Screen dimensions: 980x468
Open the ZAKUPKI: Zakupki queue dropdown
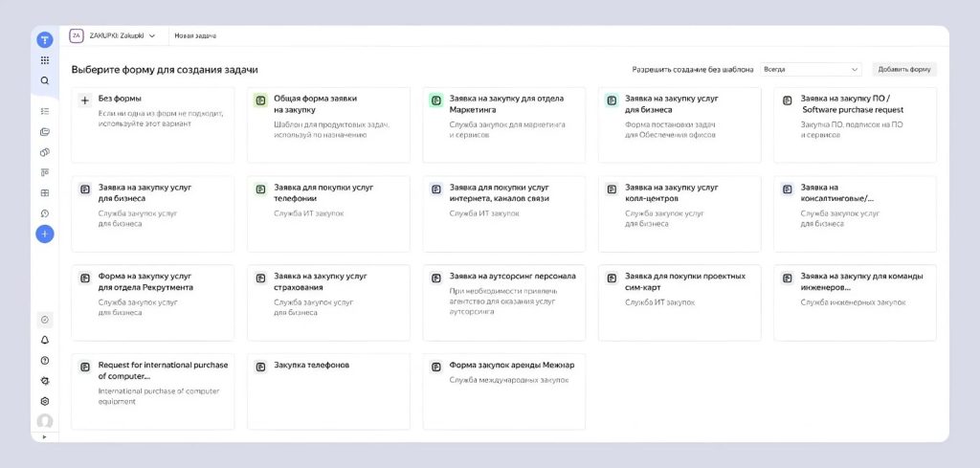click(x=113, y=36)
